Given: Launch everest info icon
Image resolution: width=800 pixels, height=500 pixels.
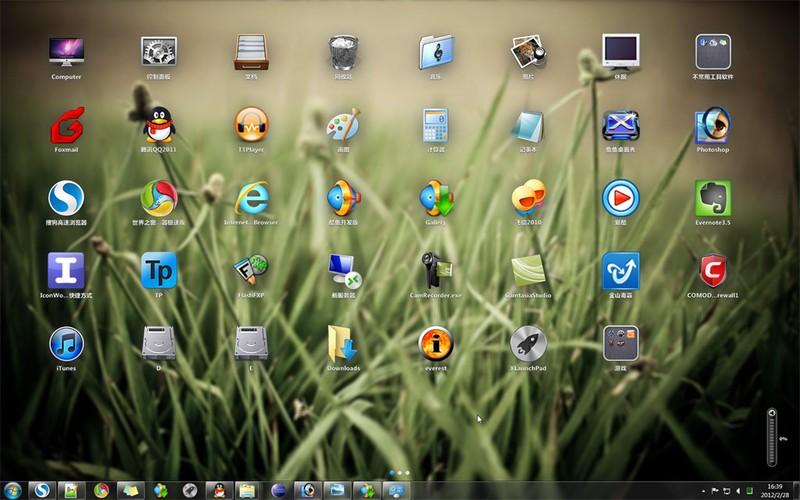Looking at the screenshot, I should pyautogui.click(x=436, y=344).
